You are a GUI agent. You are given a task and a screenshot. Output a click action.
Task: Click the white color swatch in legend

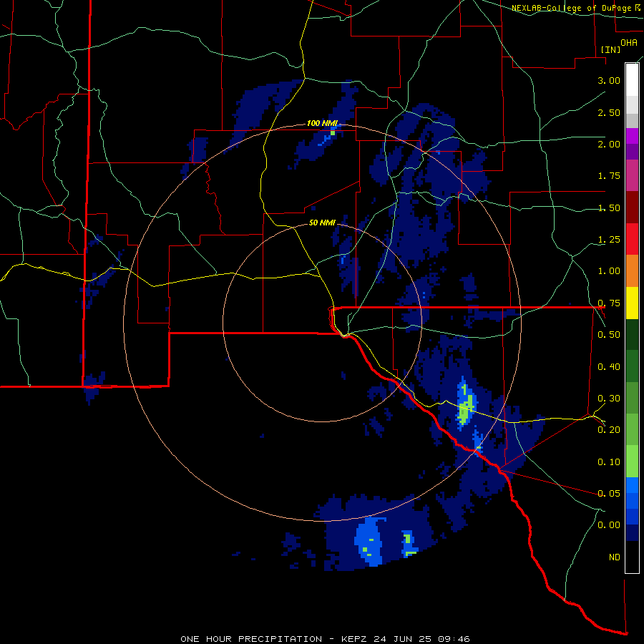point(632,79)
